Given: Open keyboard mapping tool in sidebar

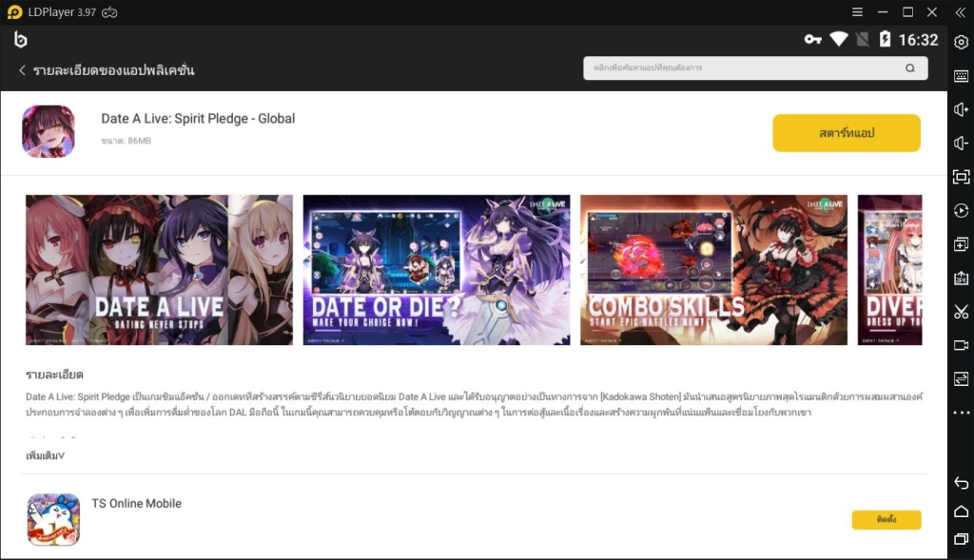Looking at the screenshot, I should pos(961,76).
